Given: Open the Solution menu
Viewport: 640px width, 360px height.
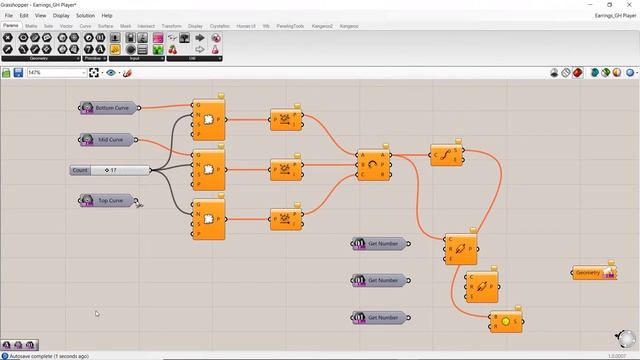Looking at the screenshot, I should coord(85,16).
